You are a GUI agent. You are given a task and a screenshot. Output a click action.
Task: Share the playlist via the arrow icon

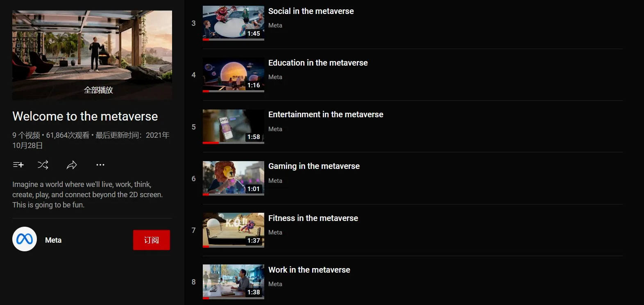[x=72, y=165]
